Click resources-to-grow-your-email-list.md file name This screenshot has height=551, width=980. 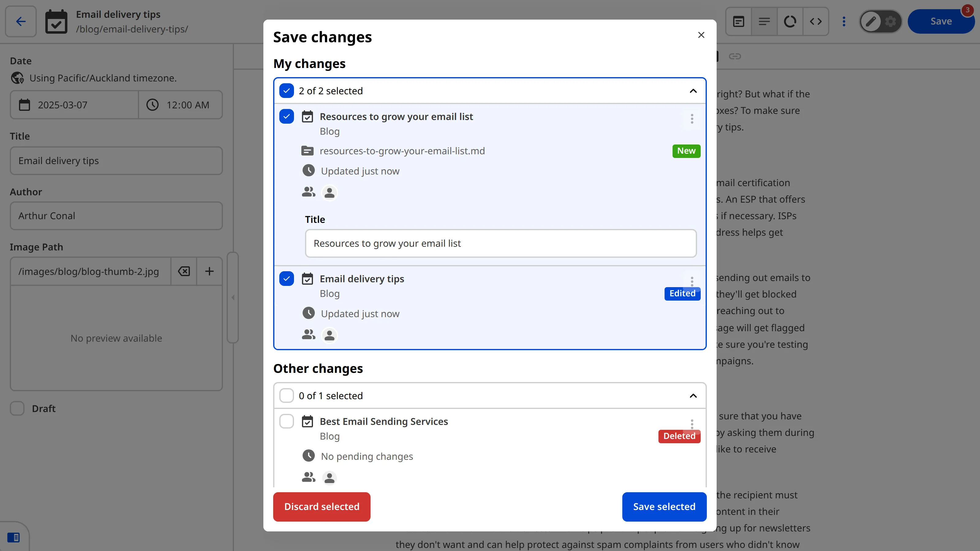(402, 151)
